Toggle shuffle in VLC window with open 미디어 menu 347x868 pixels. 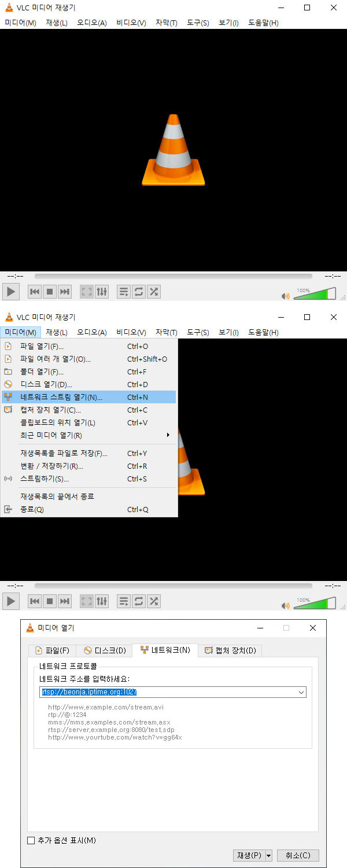[154, 602]
